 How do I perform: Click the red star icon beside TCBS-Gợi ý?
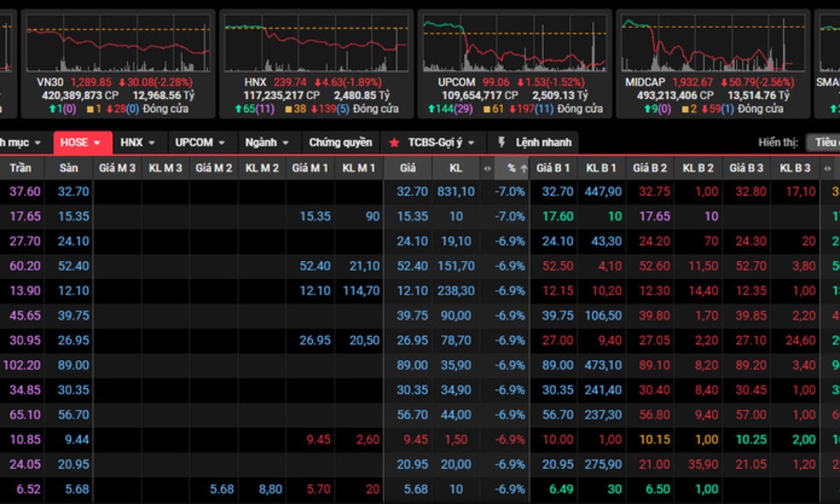click(x=394, y=142)
